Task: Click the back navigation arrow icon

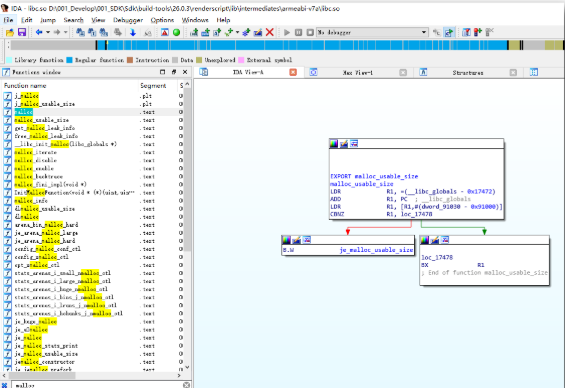Action: coord(39,32)
